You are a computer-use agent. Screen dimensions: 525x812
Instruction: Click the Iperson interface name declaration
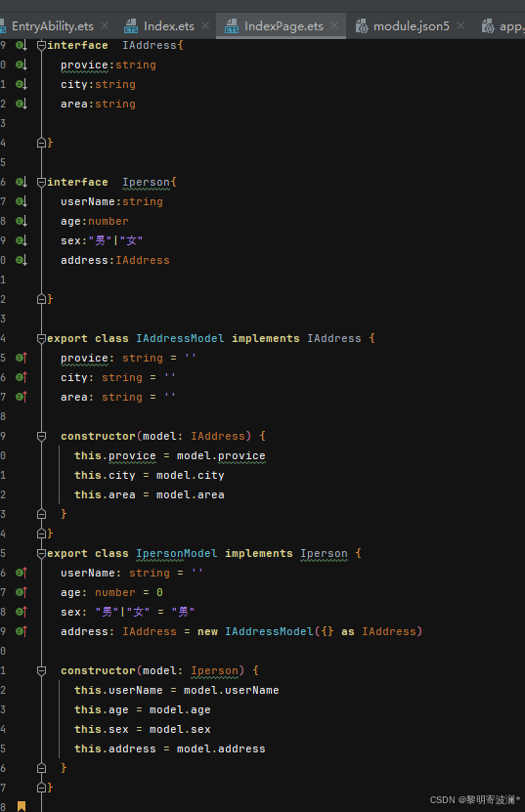click(146, 183)
